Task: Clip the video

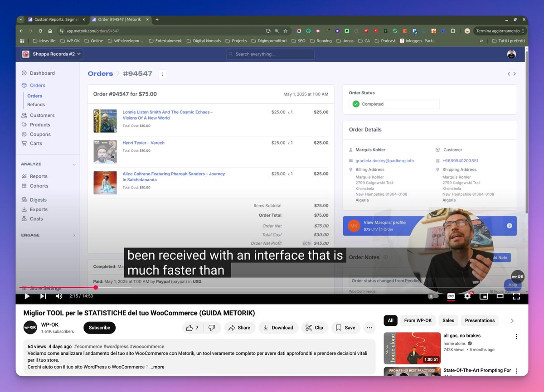Action: (314, 328)
